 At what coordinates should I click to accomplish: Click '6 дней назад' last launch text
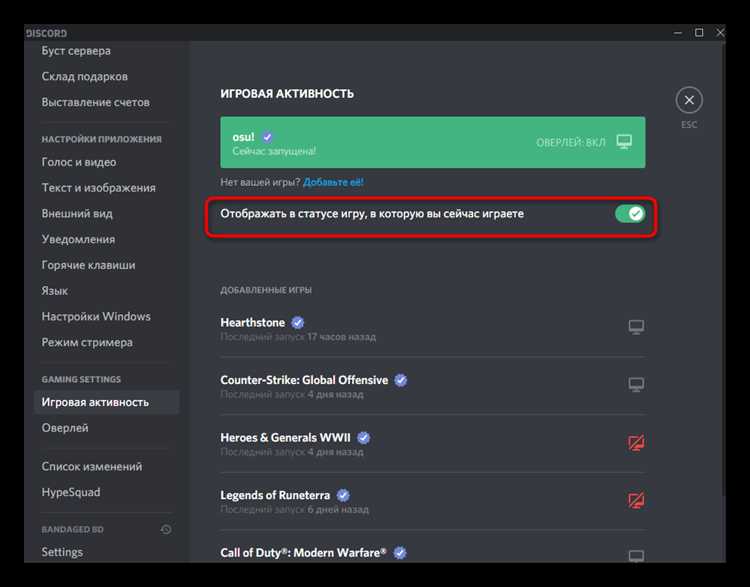338,510
